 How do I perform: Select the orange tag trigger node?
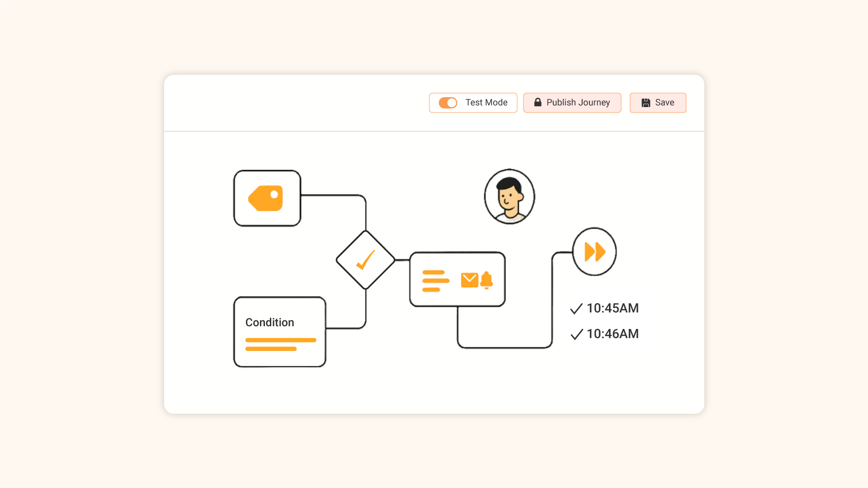pos(267,198)
